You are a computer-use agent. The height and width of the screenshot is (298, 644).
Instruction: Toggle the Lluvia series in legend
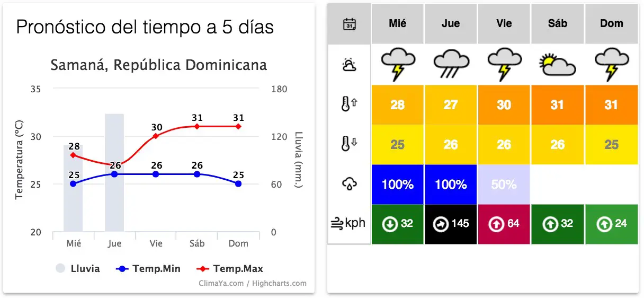click(78, 269)
